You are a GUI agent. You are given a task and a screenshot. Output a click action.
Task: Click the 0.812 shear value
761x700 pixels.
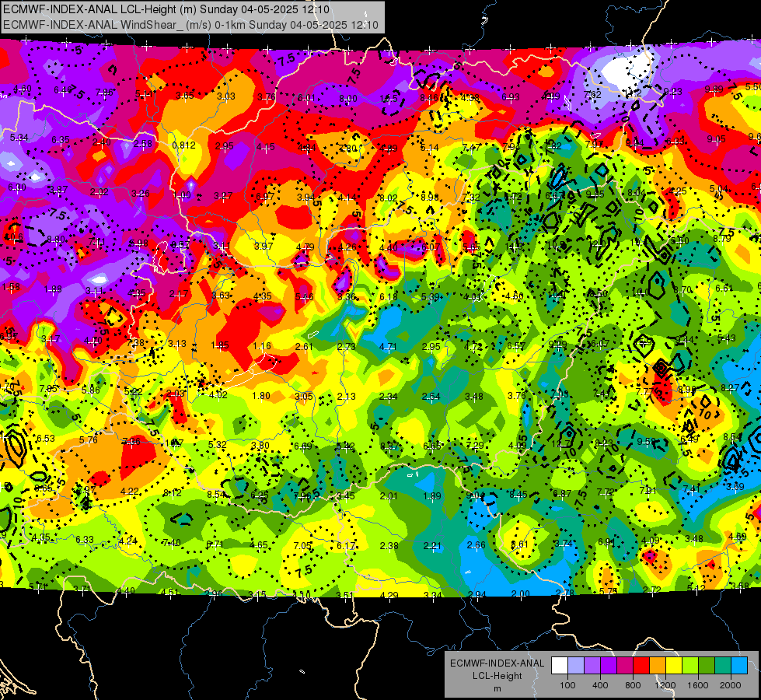pyautogui.click(x=184, y=145)
